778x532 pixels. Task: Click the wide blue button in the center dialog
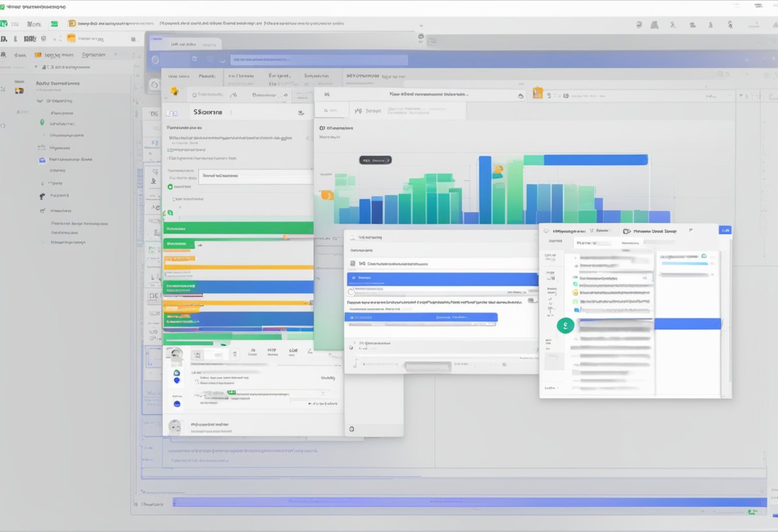(420, 317)
